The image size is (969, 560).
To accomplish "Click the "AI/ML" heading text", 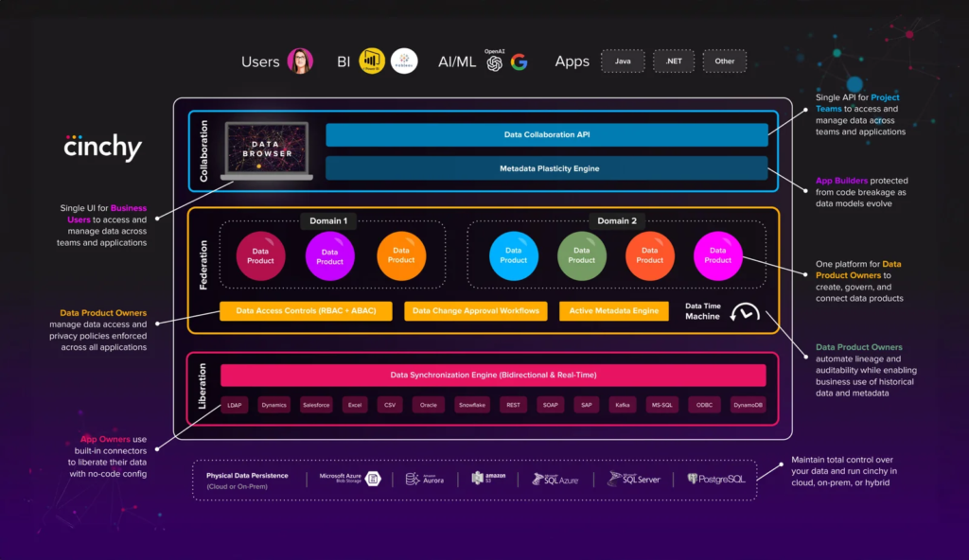I will [457, 61].
